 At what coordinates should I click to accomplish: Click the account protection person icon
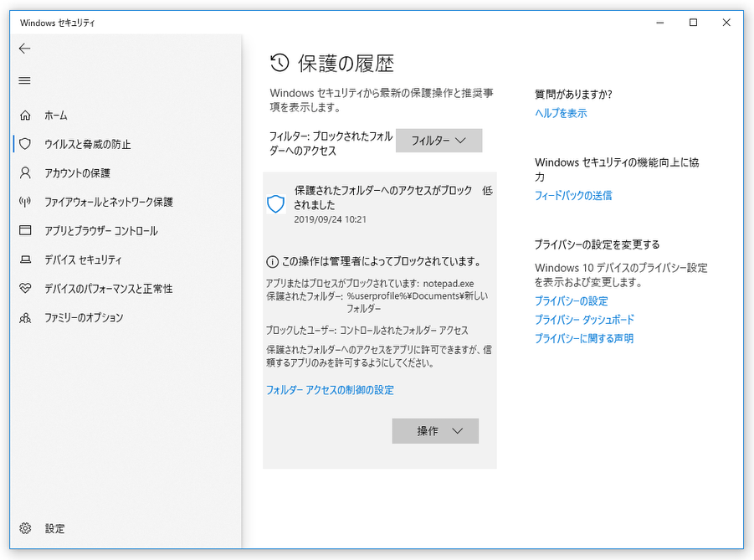coord(25,172)
